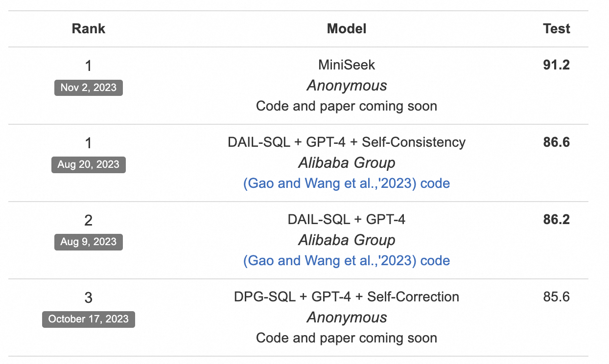The height and width of the screenshot is (364, 609).
Task: Click rank number 3 in last row
Action: pos(88,297)
